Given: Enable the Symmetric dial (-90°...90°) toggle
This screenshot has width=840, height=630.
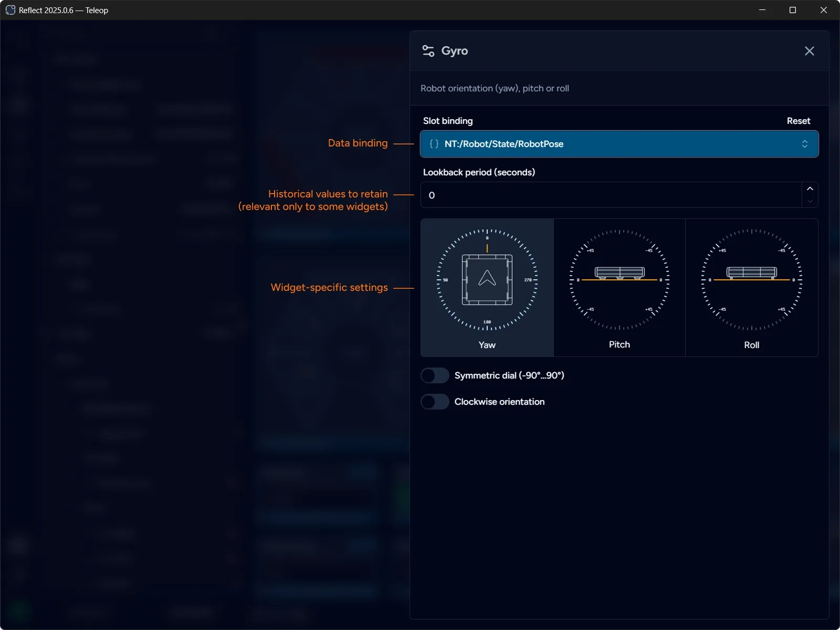Looking at the screenshot, I should point(435,375).
